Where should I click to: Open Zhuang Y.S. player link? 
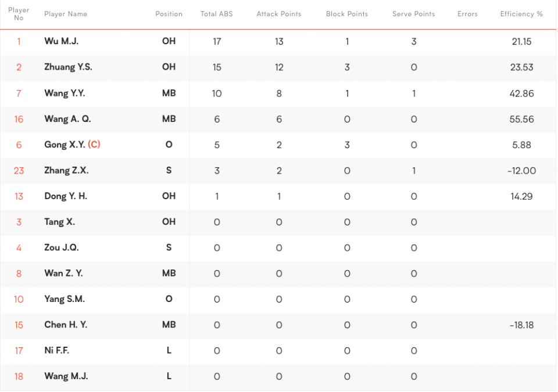[x=68, y=67]
